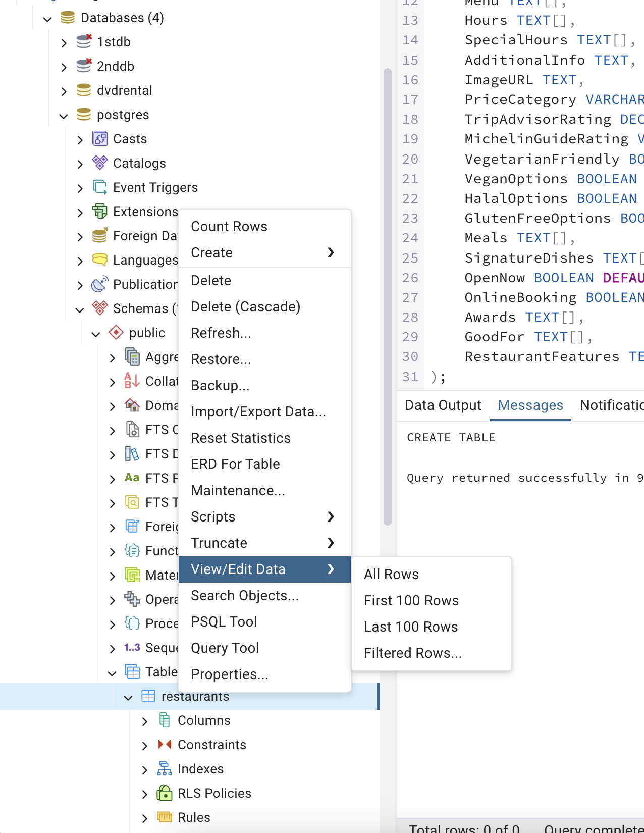Switch to the Data Output tab
The image size is (644, 833).
pyautogui.click(x=443, y=405)
